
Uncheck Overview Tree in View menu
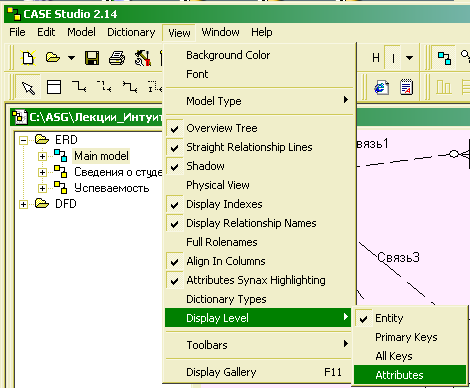click(x=259, y=128)
